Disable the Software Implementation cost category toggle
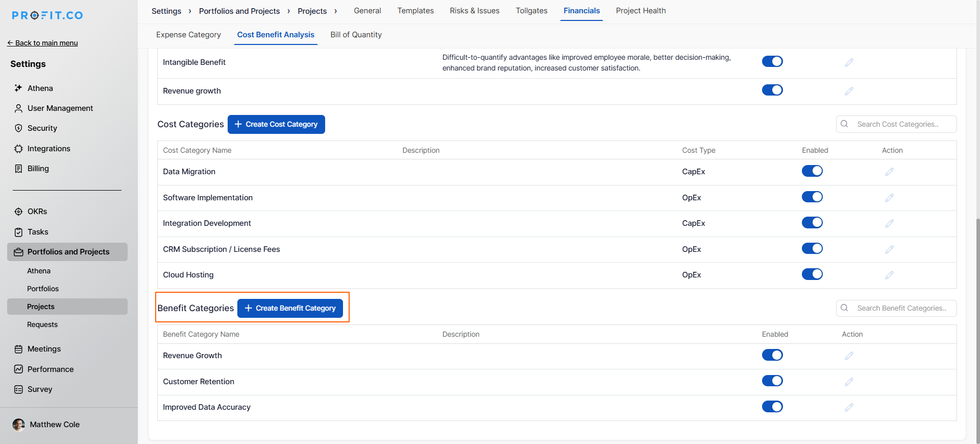The height and width of the screenshot is (444, 980). (x=812, y=197)
